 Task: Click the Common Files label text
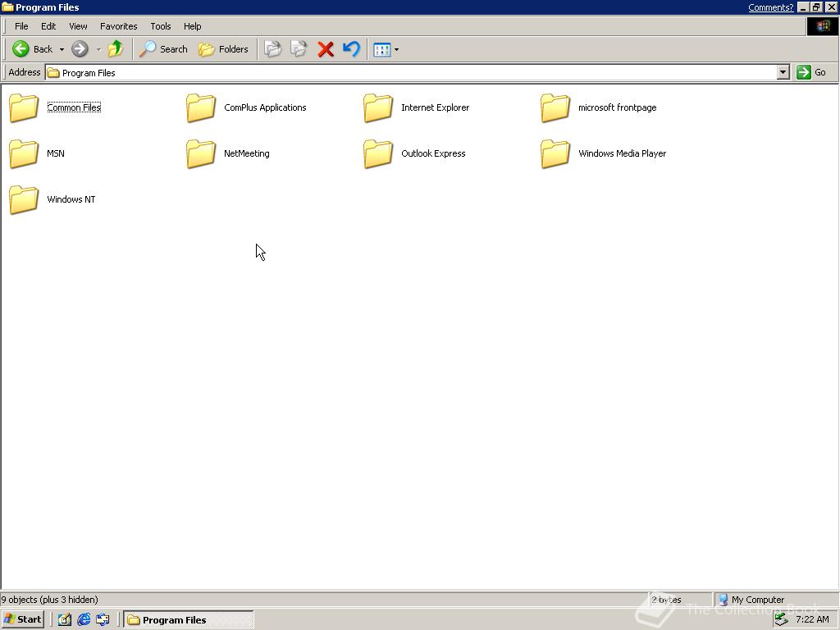tap(74, 107)
